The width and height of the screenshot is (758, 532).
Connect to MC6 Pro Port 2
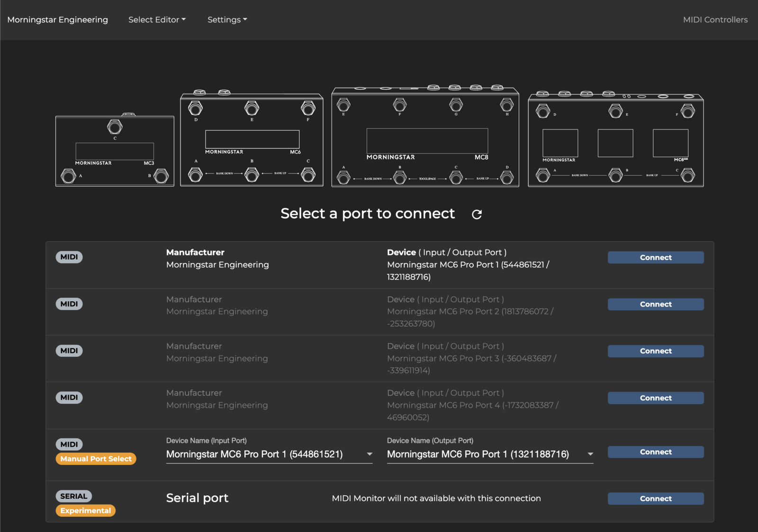click(655, 304)
